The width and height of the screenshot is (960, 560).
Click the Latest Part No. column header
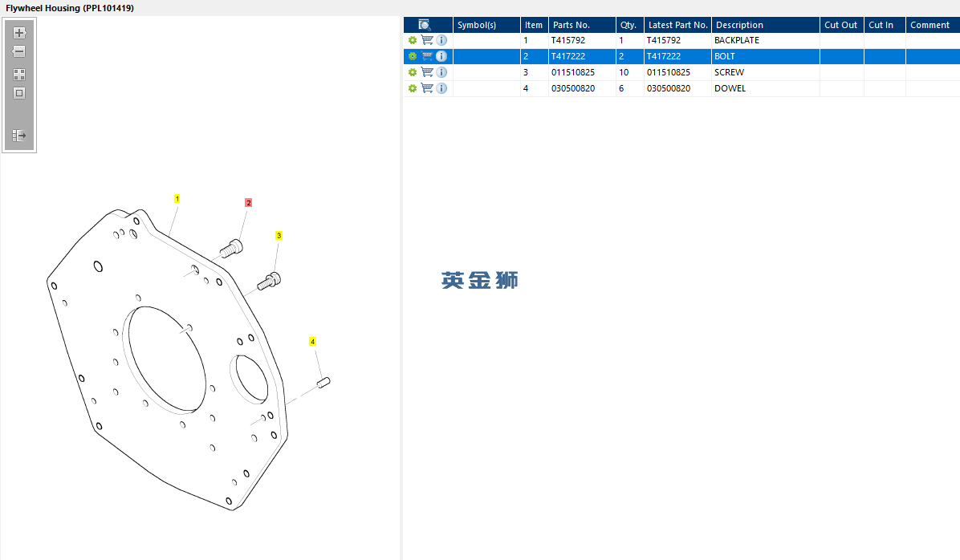pyautogui.click(x=677, y=25)
